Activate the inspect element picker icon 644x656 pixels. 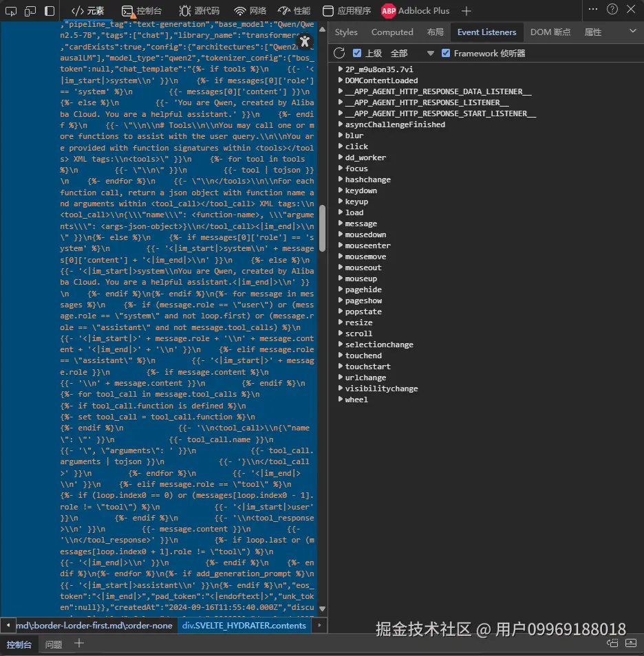coord(11,11)
